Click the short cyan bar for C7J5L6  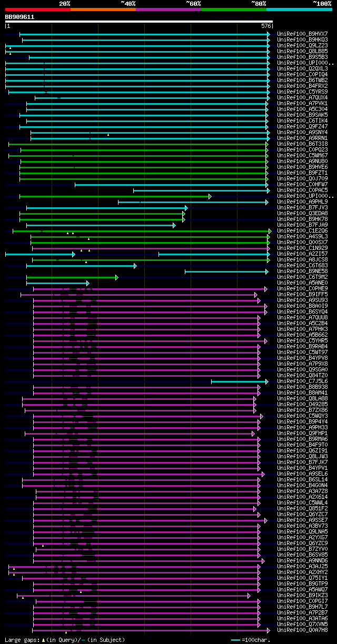click(240, 381)
